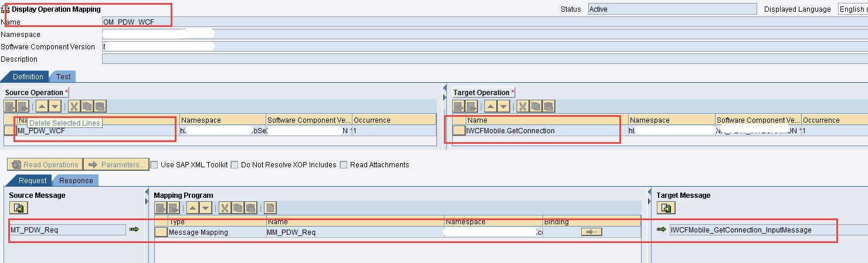Click the Parameters... button
The image size is (868, 263).
point(116,165)
